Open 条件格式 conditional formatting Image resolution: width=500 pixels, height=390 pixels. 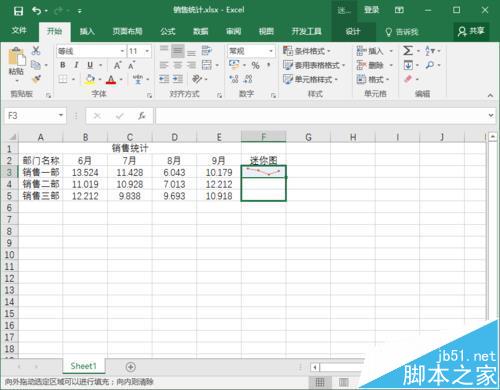pyautogui.click(x=307, y=51)
